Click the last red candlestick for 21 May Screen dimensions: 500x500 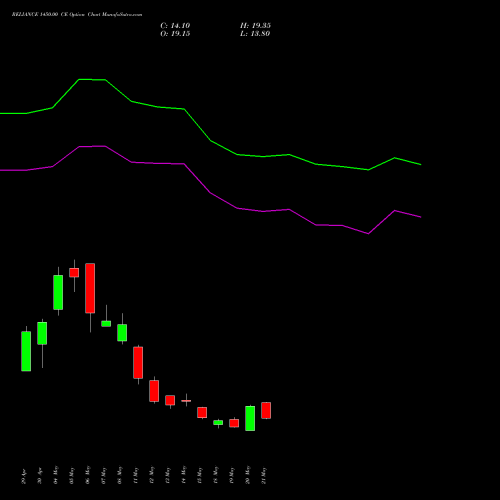[x=266, y=410]
